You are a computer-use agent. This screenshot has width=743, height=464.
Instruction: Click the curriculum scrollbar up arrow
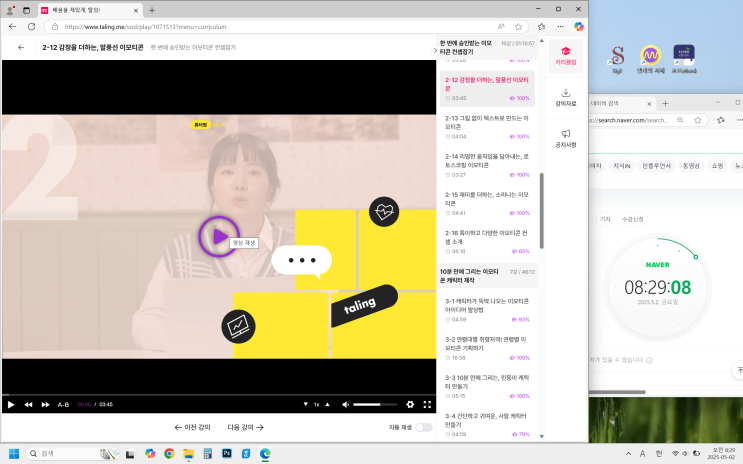[x=542, y=41]
